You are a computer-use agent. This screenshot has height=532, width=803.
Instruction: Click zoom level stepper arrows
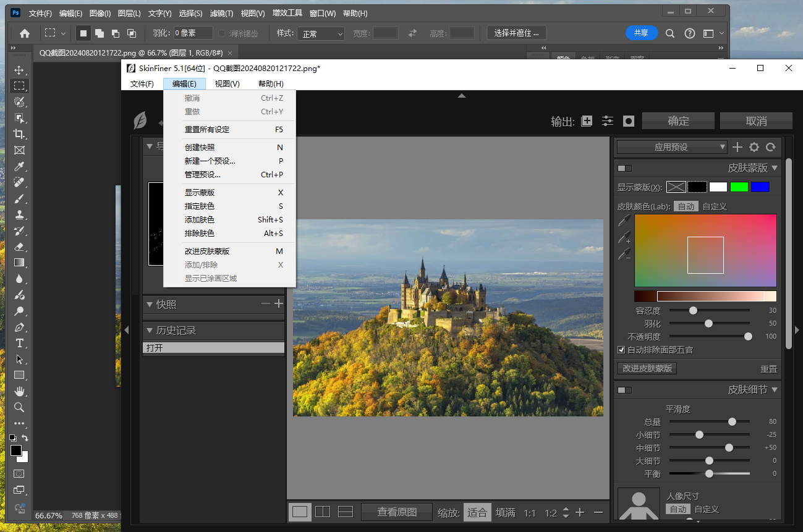[566, 512]
